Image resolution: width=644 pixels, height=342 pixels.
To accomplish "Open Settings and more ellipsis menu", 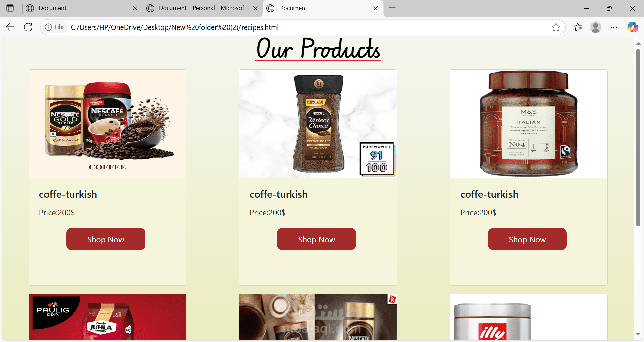I will point(614,27).
